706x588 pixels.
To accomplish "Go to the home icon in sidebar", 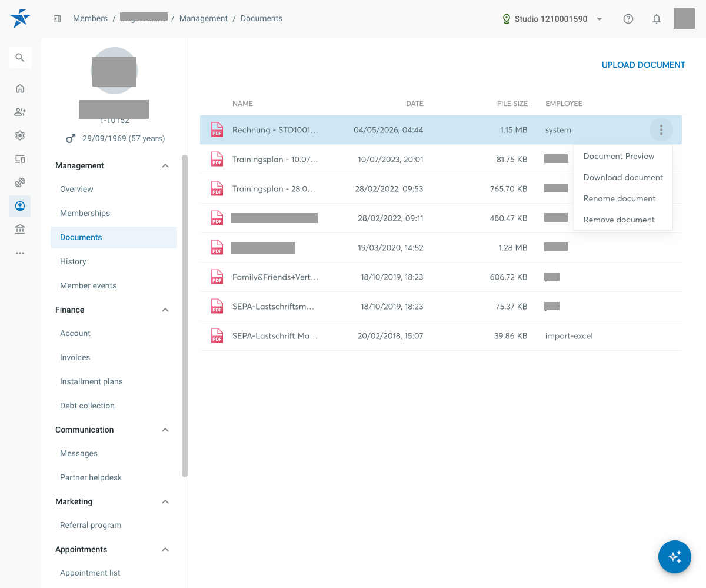I will [20, 89].
